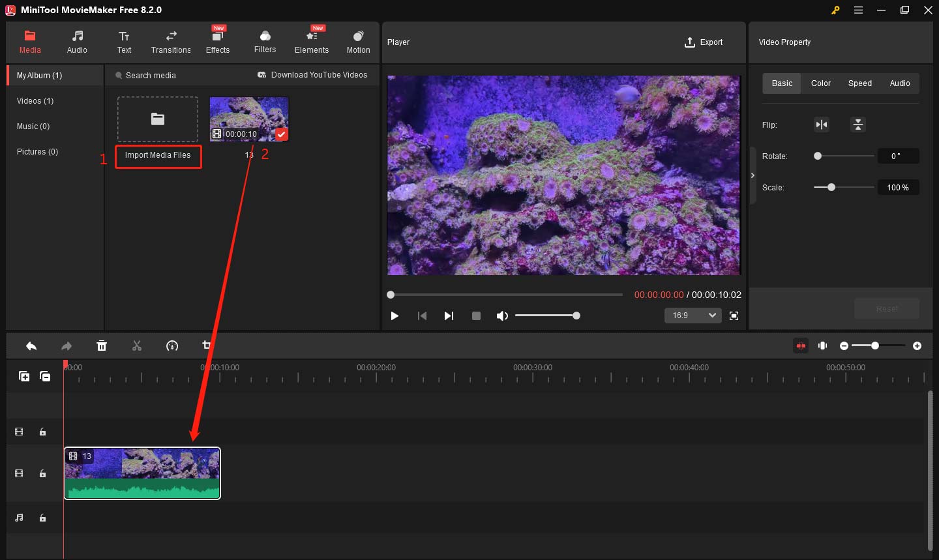Click the player progress bar

click(x=505, y=295)
